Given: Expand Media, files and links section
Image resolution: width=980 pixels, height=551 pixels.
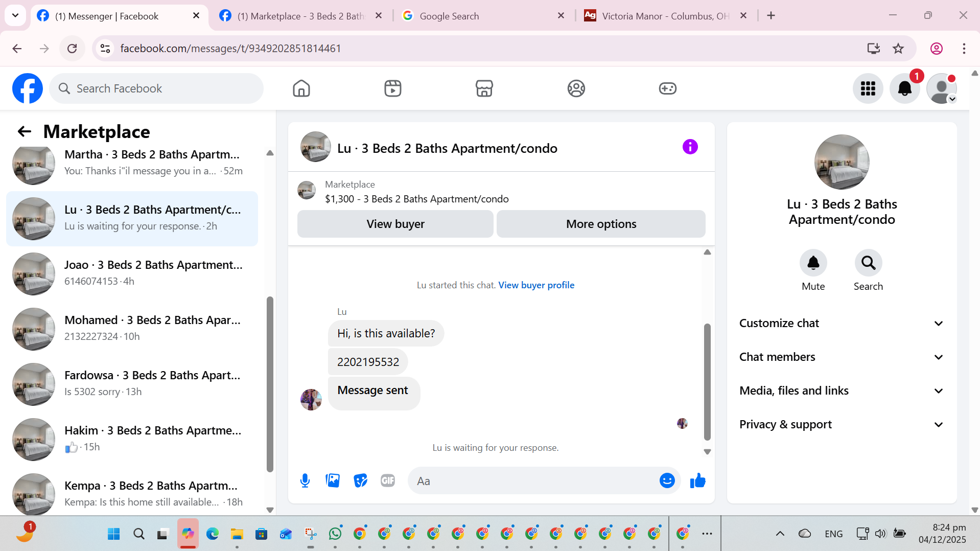Looking at the screenshot, I should (x=842, y=391).
